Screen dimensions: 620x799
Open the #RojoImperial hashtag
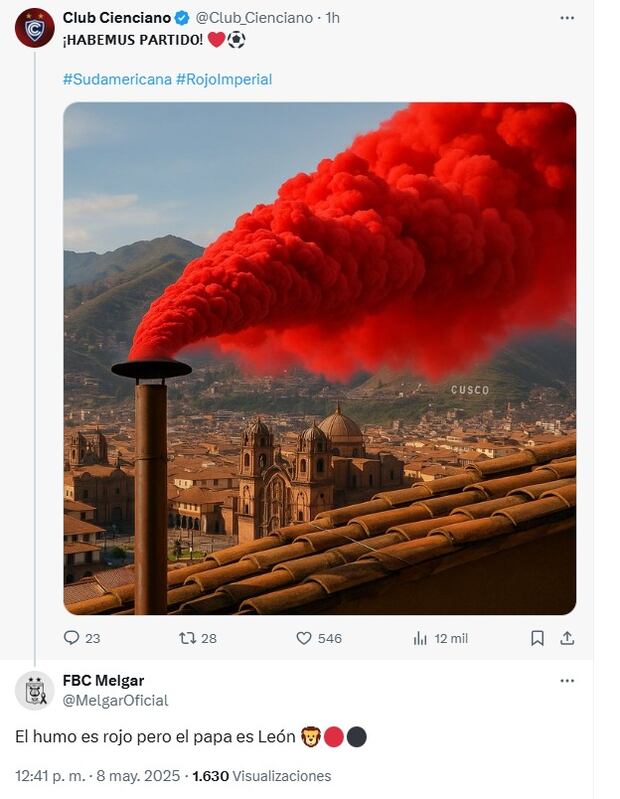point(223,79)
